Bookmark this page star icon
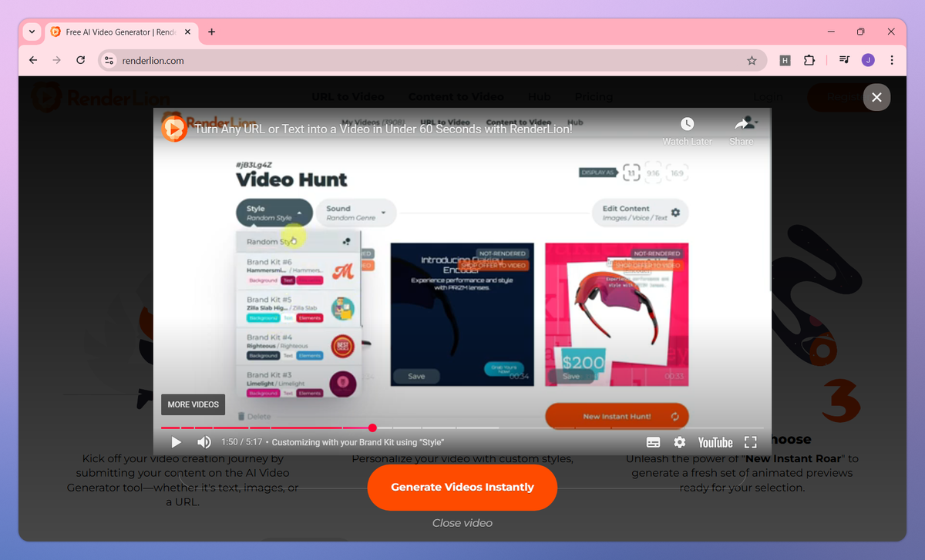This screenshot has width=925, height=560. tap(752, 60)
